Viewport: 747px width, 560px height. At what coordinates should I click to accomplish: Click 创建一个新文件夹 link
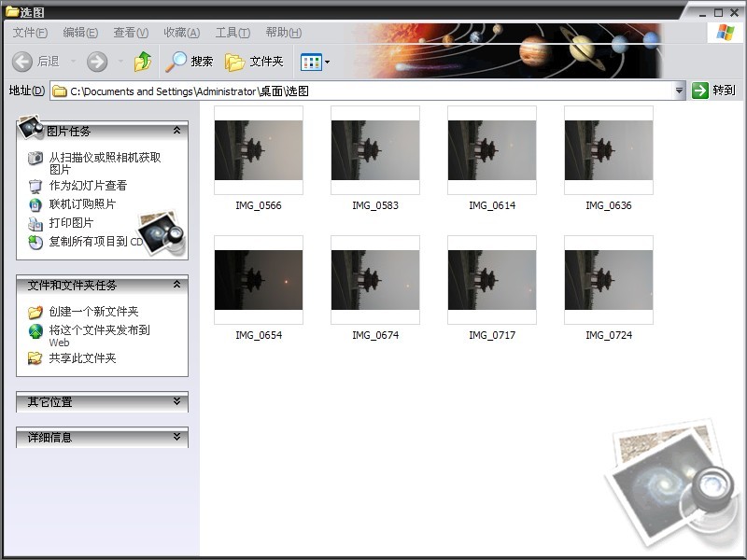94,312
